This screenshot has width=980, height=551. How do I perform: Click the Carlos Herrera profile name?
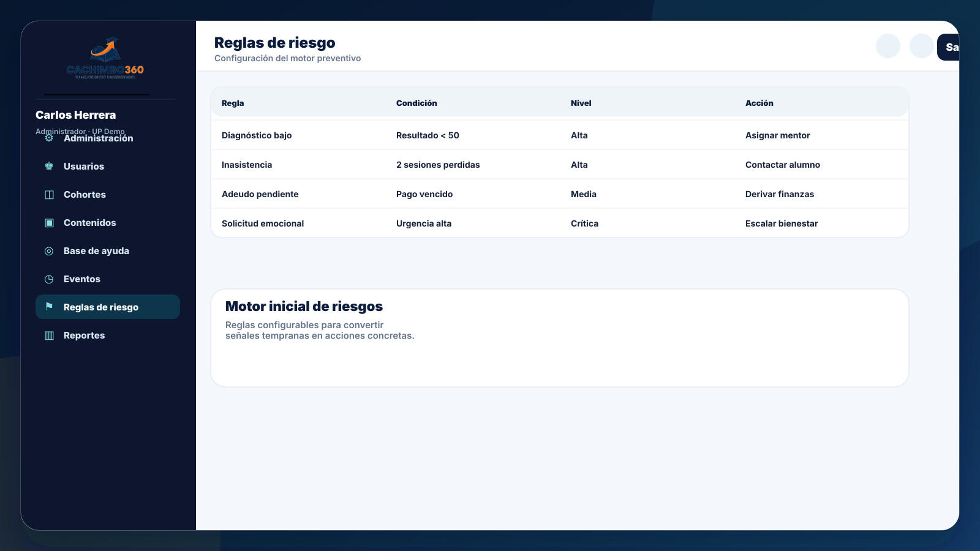point(75,115)
